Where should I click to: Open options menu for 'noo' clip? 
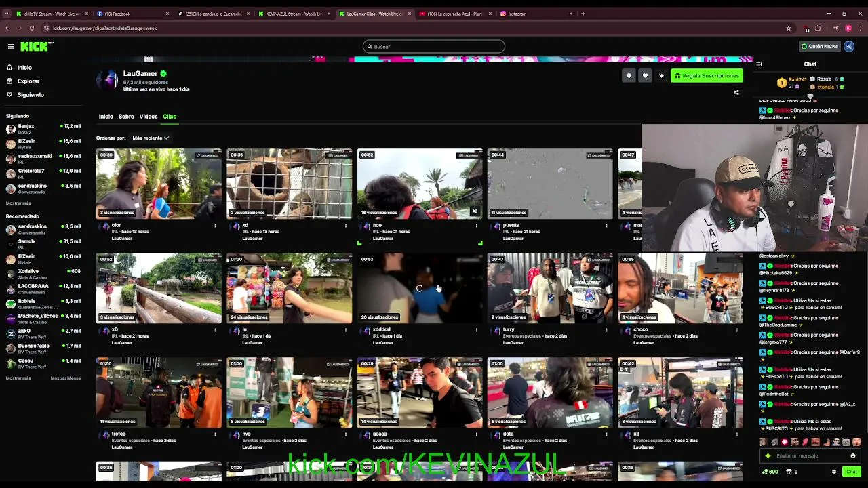pyautogui.click(x=476, y=226)
